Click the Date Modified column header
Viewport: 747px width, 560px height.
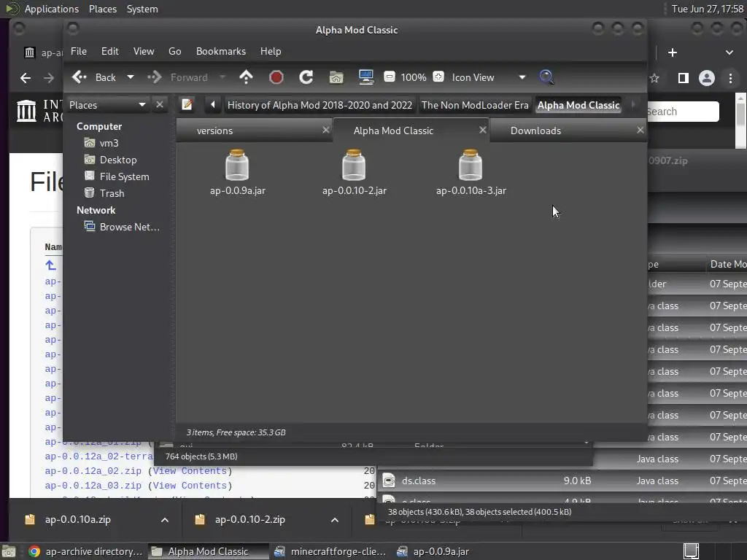click(x=727, y=264)
